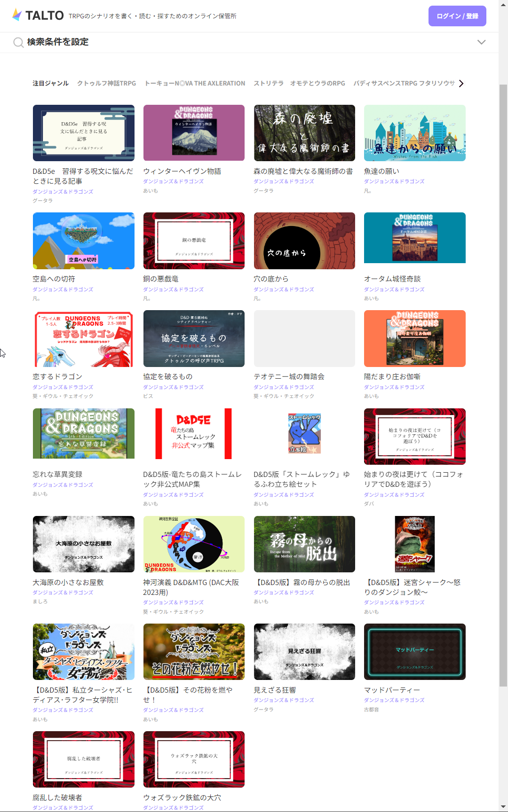Open the 森の廃墟 scenario thumbnail
This screenshot has height=812, width=508.
[x=304, y=133]
